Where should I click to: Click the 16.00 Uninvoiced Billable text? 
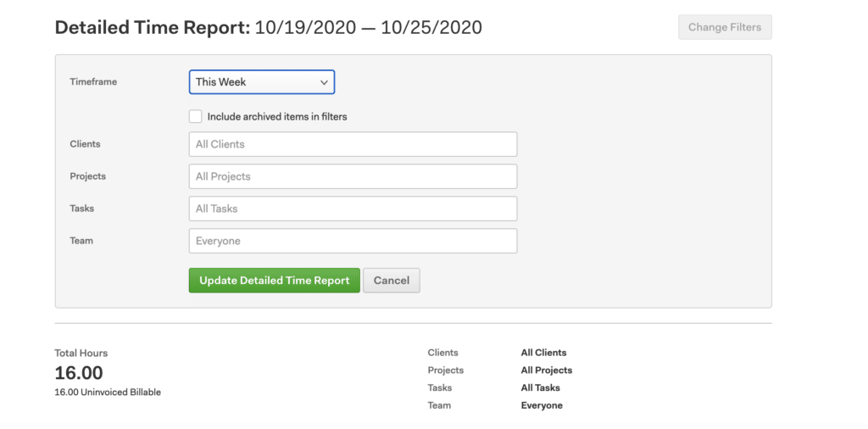coord(108,393)
